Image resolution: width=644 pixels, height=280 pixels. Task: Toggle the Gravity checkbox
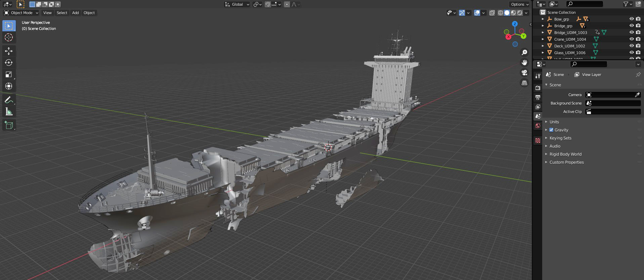(551, 130)
